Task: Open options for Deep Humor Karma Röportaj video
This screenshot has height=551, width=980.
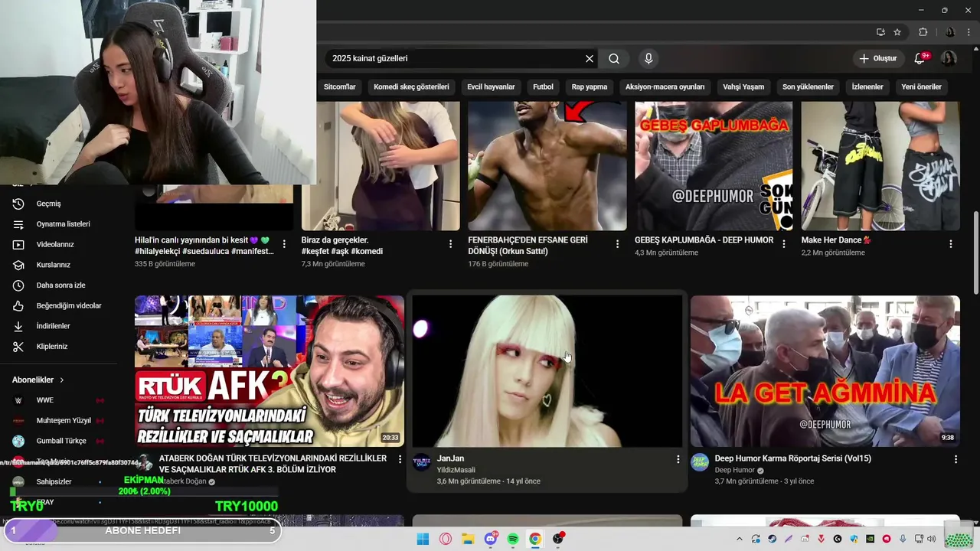Action: [x=955, y=459]
